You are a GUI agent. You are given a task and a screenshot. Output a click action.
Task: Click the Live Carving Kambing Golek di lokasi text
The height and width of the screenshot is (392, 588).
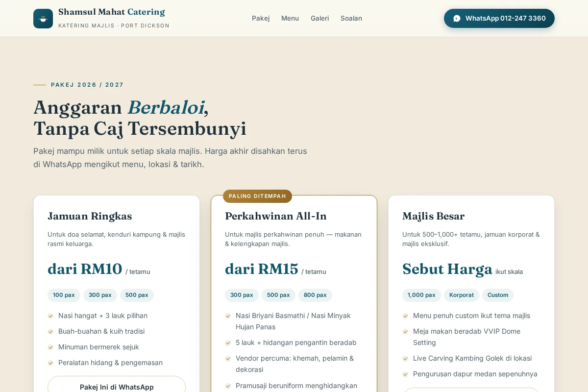[x=472, y=358]
